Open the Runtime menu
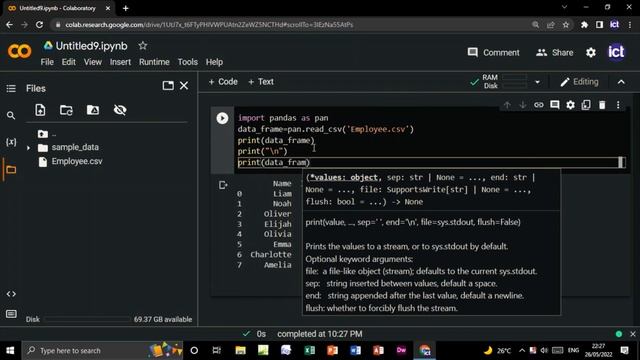The image size is (640, 360). coord(154,62)
